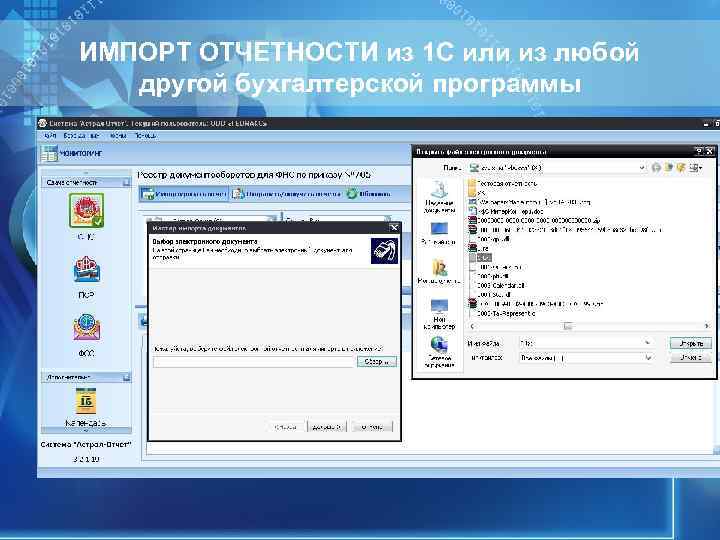720x540 pixels.
Task: Select the .doc file in file list
Action: click(506, 211)
